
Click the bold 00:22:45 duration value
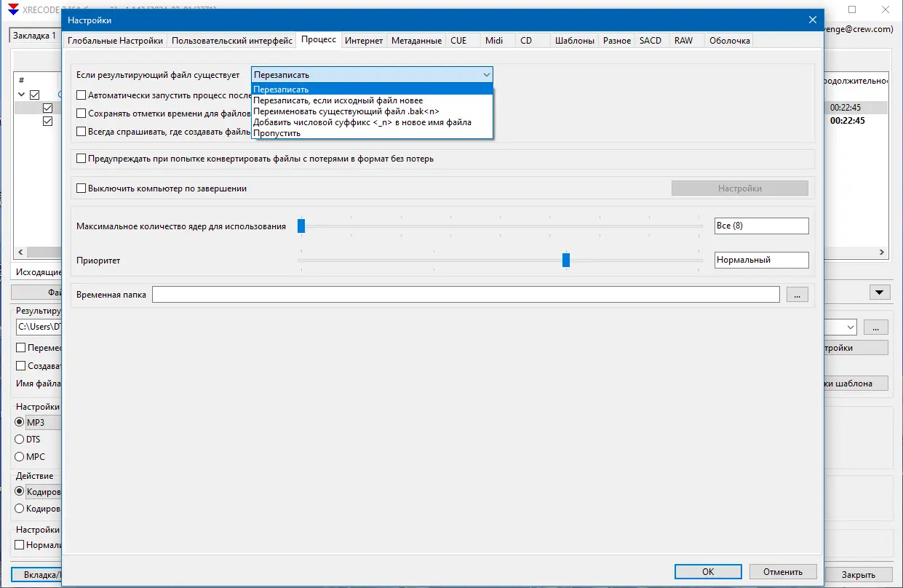point(847,121)
